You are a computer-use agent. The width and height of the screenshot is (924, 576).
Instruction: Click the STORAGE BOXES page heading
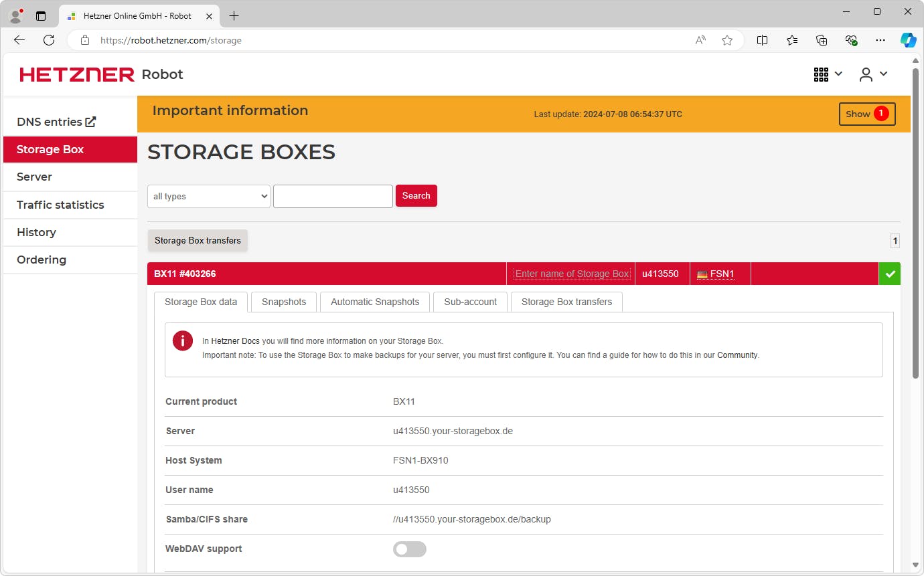(x=241, y=152)
